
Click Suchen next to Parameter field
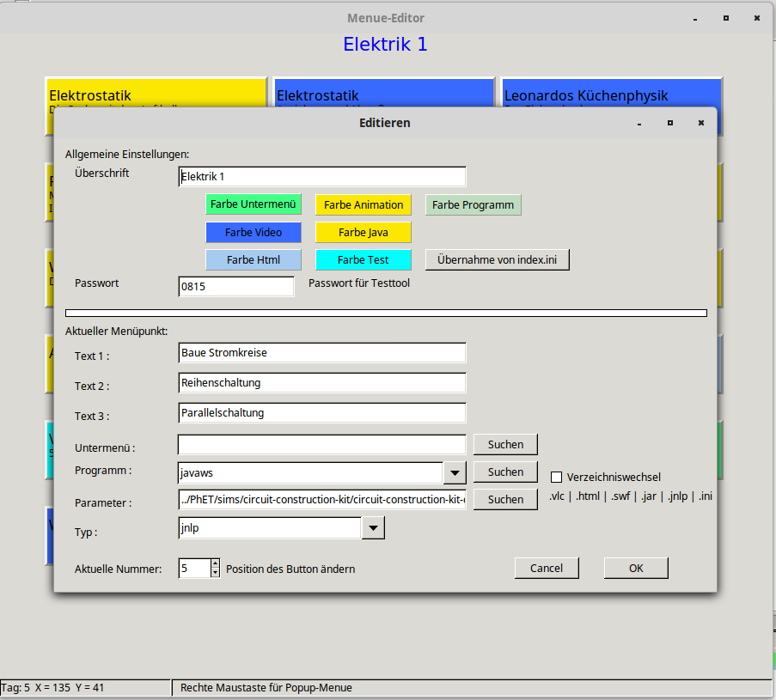(505, 499)
